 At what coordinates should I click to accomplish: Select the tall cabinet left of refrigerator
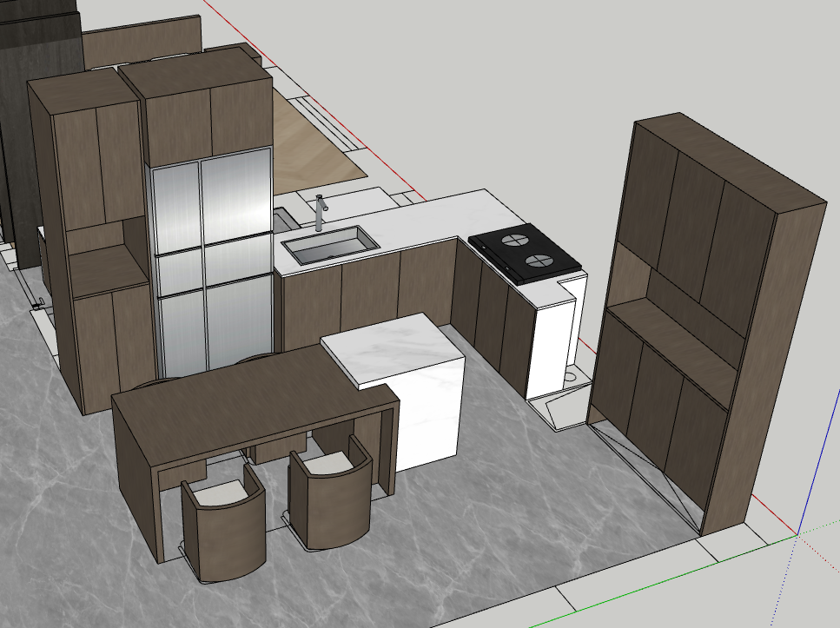[x=87, y=243]
